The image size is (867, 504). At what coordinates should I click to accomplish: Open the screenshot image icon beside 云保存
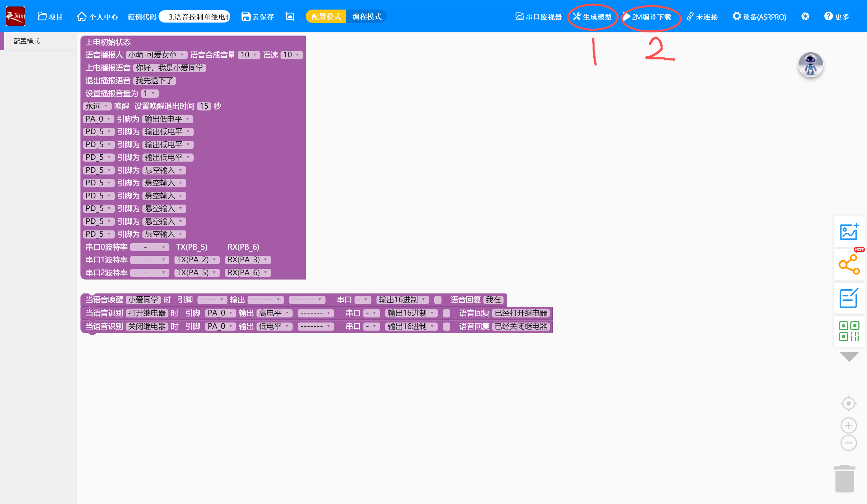pos(290,16)
